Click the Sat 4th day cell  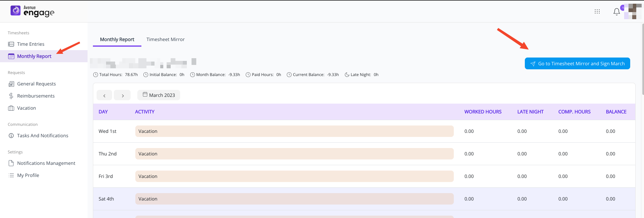106,199
